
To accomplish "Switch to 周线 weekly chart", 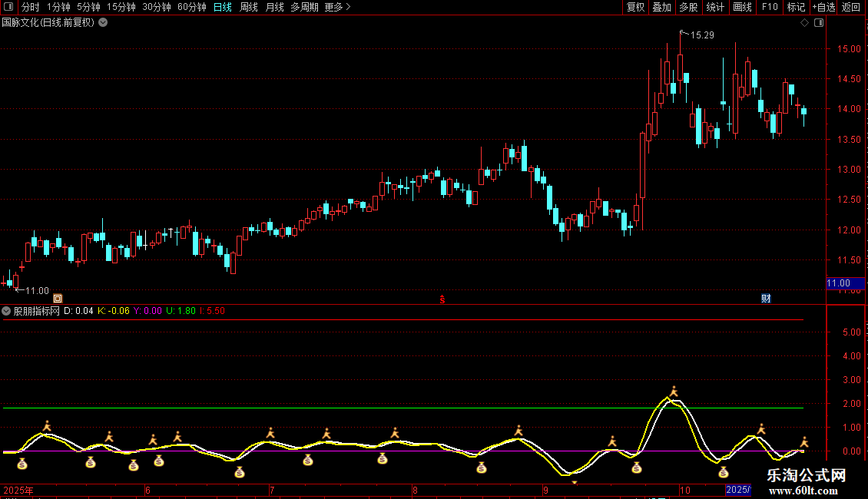I will (249, 7).
